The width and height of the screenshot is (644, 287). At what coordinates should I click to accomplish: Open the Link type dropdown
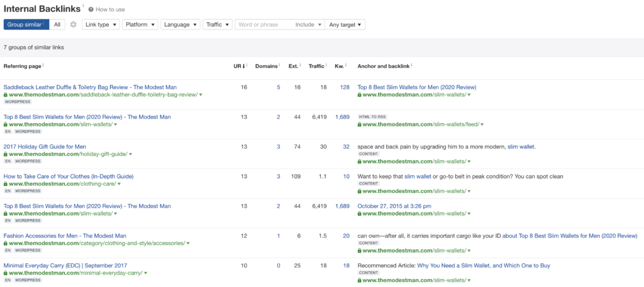(101, 24)
